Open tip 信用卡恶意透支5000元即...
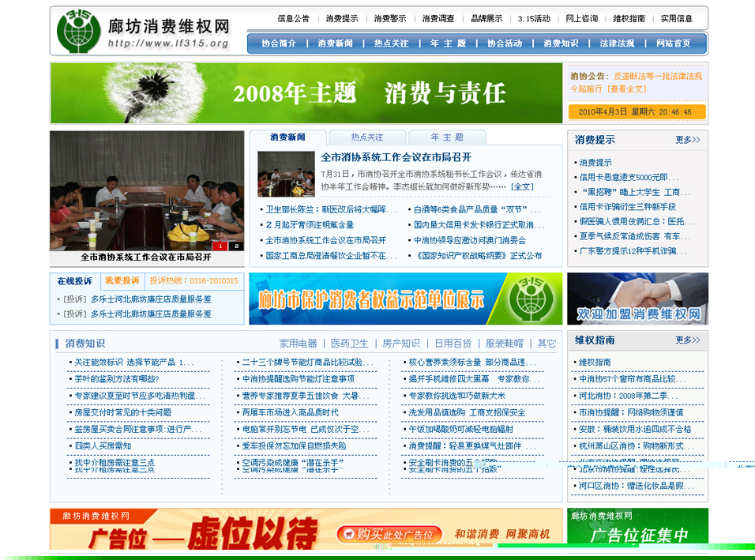Viewport: 755px width, 560px height. (629, 177)
